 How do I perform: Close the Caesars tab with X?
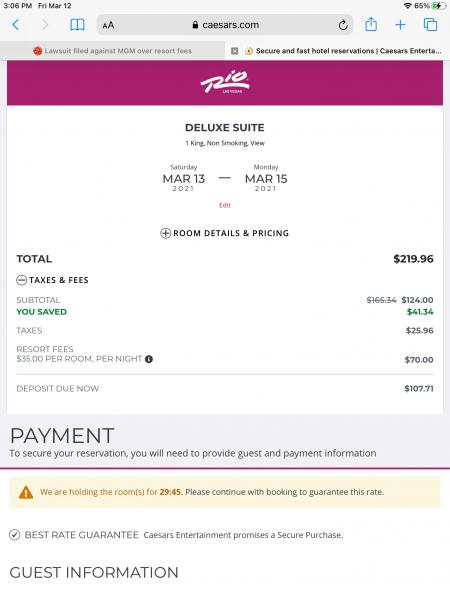pos(235,51)
